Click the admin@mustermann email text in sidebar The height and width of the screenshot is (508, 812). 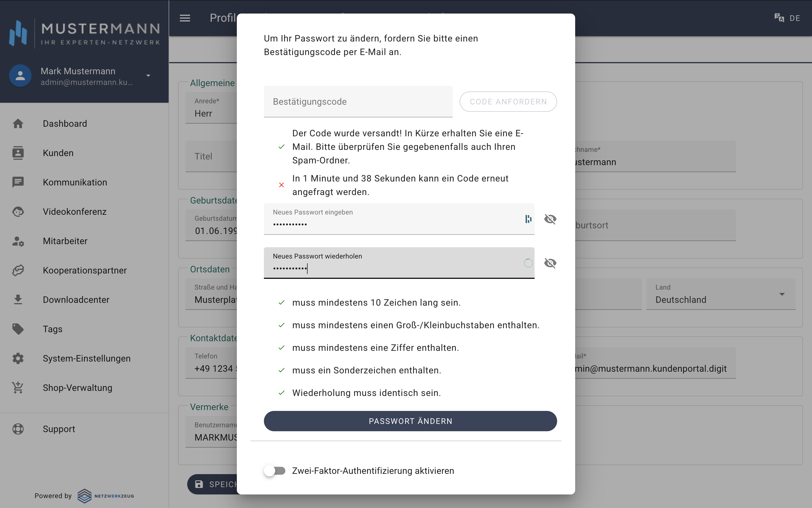click(87, 82)
